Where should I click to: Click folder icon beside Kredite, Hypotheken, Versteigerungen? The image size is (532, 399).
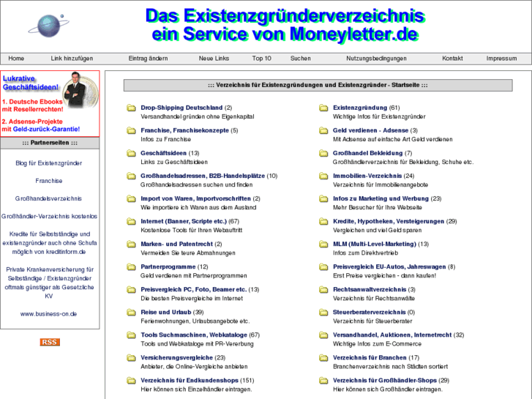[x=323, y=222]
